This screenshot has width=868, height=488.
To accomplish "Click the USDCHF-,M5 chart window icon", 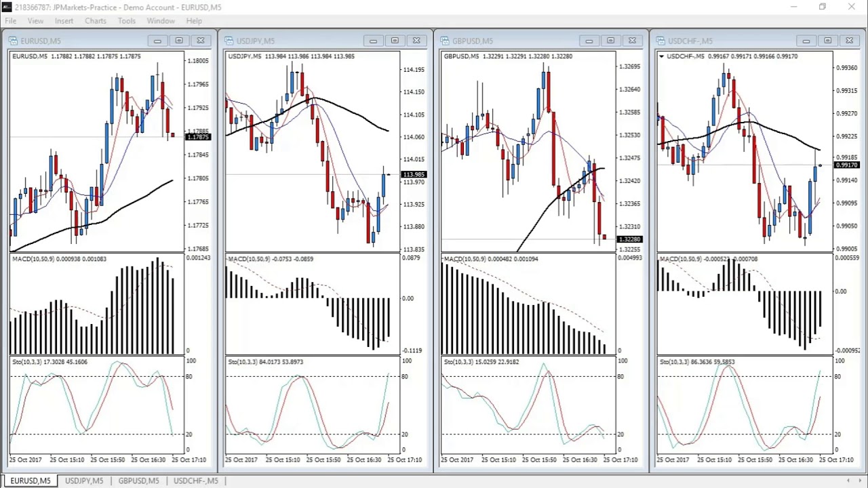I will pyautogui.click(x=661, y=41).
